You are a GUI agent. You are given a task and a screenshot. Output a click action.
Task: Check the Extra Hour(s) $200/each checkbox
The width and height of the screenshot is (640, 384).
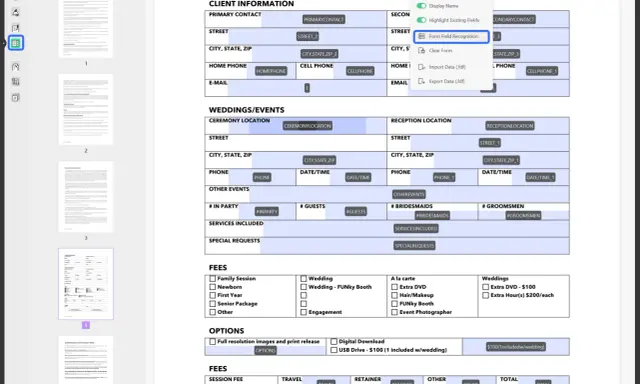(486, 295)
